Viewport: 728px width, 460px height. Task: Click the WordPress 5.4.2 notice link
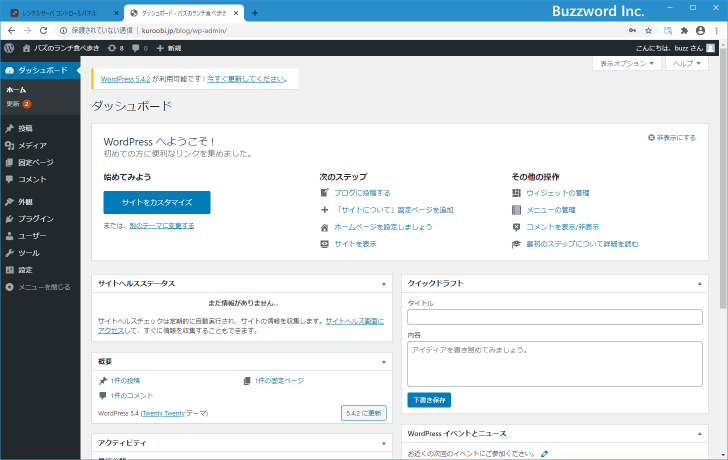click(x=125, y=79)
